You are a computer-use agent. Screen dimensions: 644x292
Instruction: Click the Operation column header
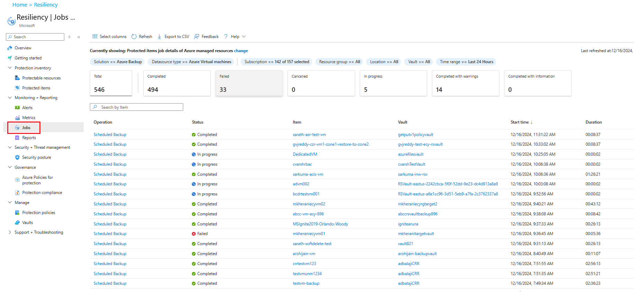tap(103, 122)
